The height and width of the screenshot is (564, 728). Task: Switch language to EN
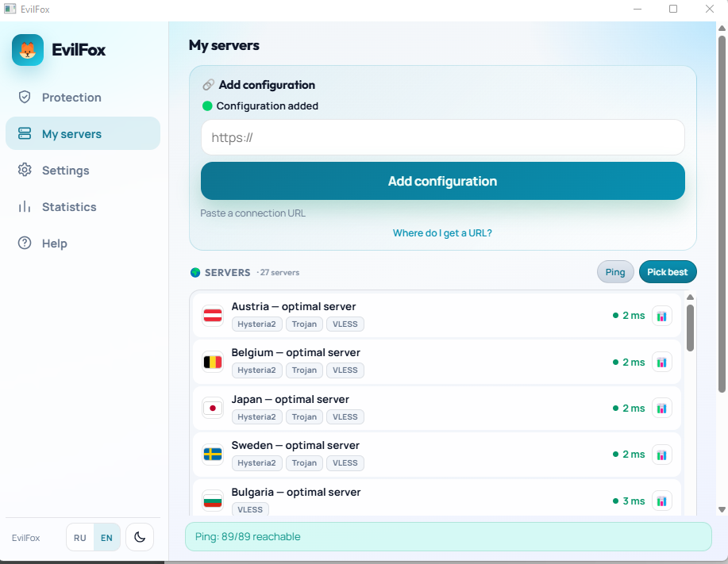point(107,538)
